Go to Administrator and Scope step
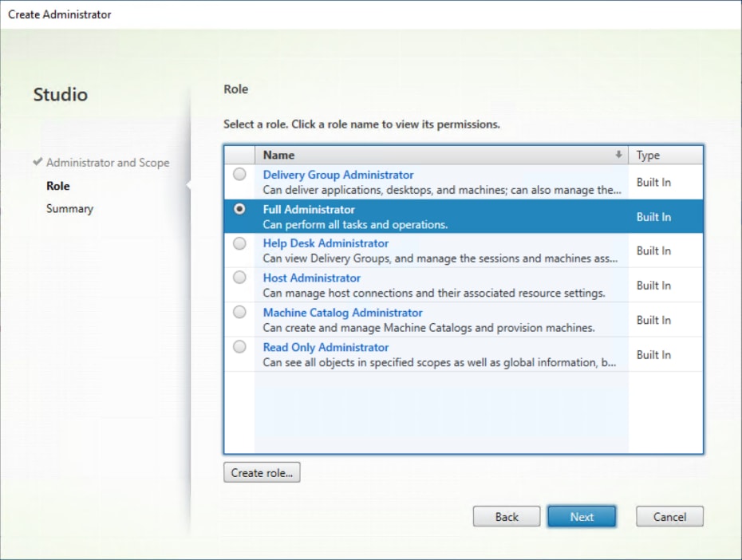 pyautogui.click(x=108, y=163)
